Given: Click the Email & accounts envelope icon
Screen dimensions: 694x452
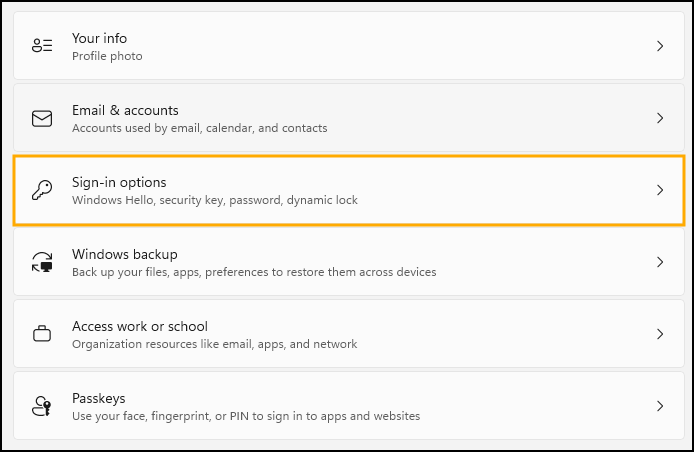Looking at the screenshot, I should point(42,118).
